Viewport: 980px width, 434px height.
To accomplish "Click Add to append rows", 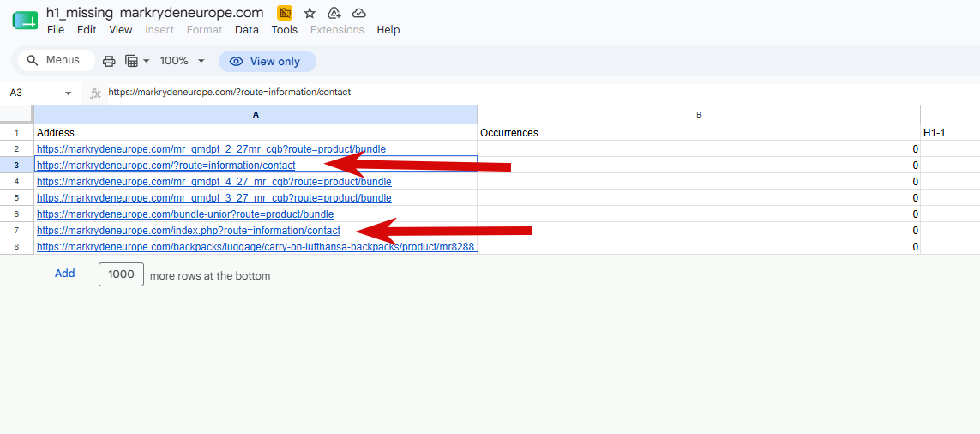I will pyautogui.click(x=65, y=274).
